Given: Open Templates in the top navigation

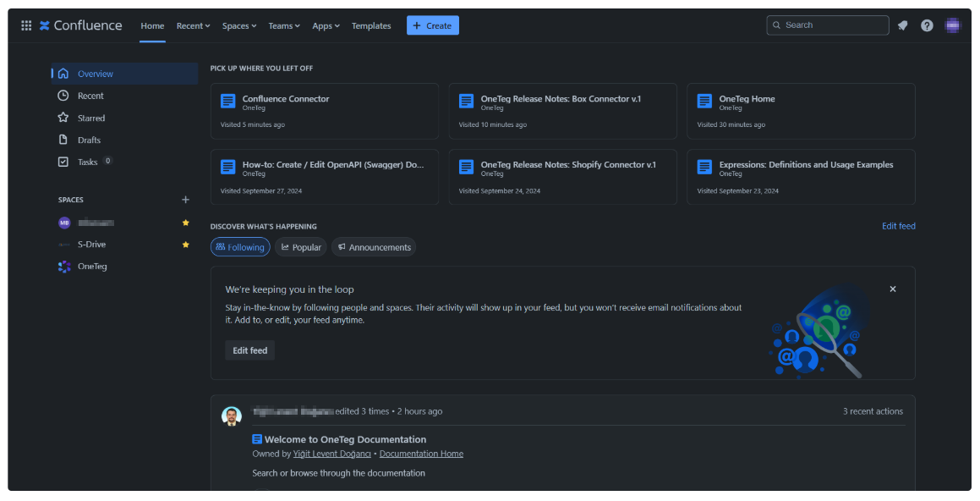Looking at the screenshot, I should pyautogui.click(x=371, y=26).
